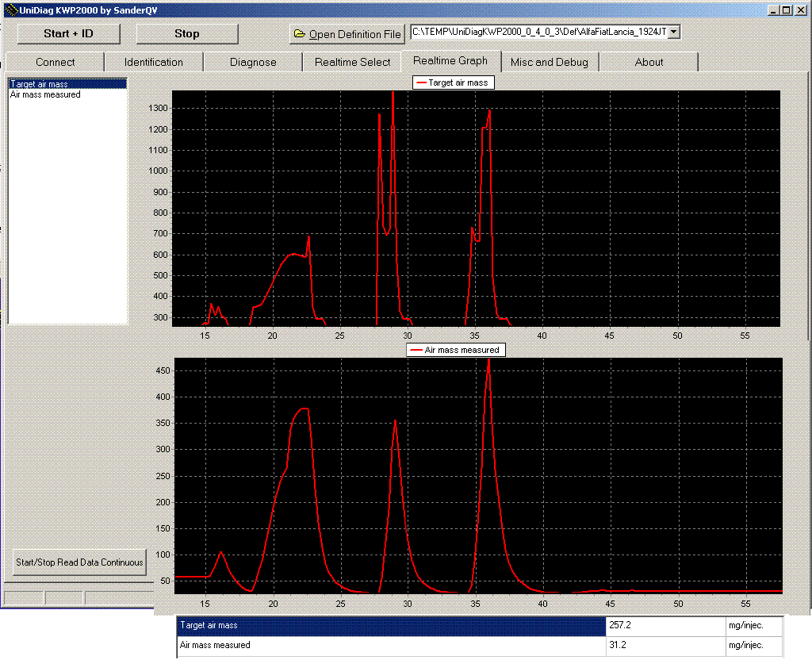Viewport: 812px width, 660px height.
Task: Click the Stop button
Action: (x=187, y=33)
